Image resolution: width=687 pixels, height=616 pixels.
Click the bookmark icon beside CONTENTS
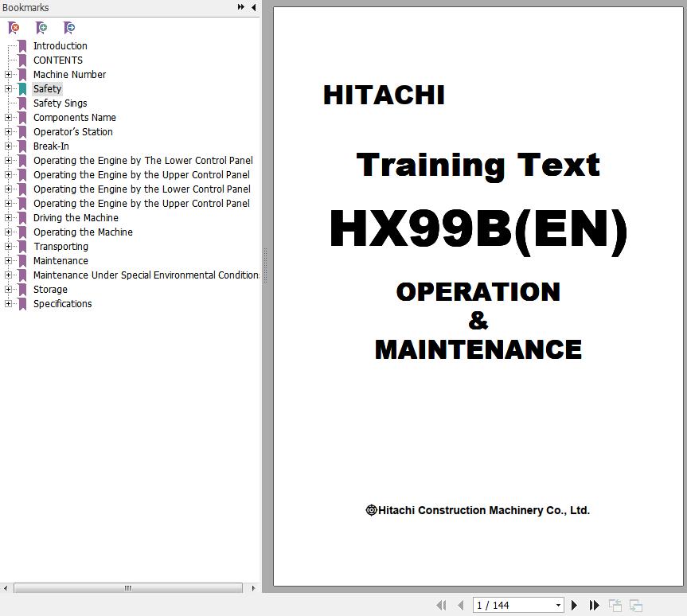point(22,60)
